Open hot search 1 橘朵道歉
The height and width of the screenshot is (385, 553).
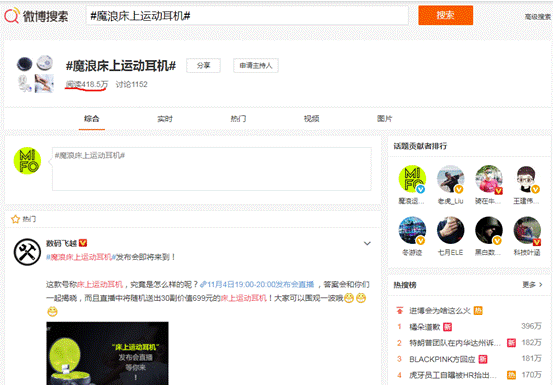tap(425, 327)
